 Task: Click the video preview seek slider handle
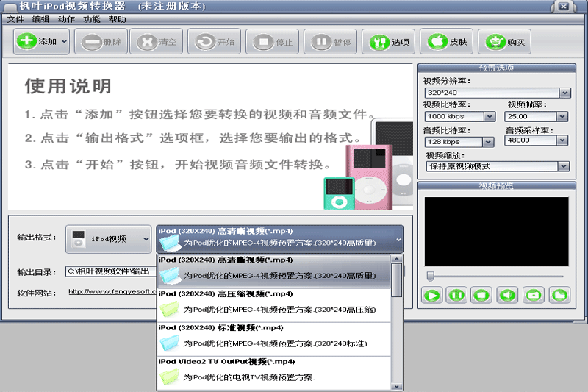coord(431,277)
